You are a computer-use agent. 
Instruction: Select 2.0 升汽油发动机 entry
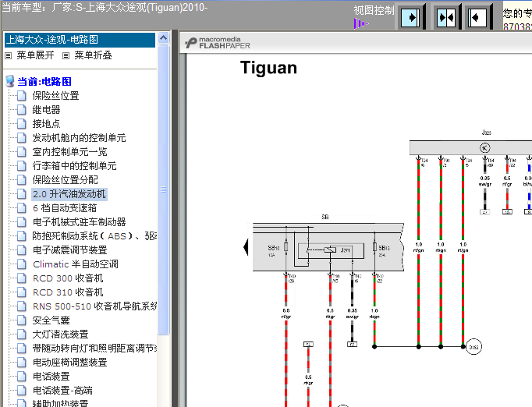pyautogui.click(x=69, y=194)
